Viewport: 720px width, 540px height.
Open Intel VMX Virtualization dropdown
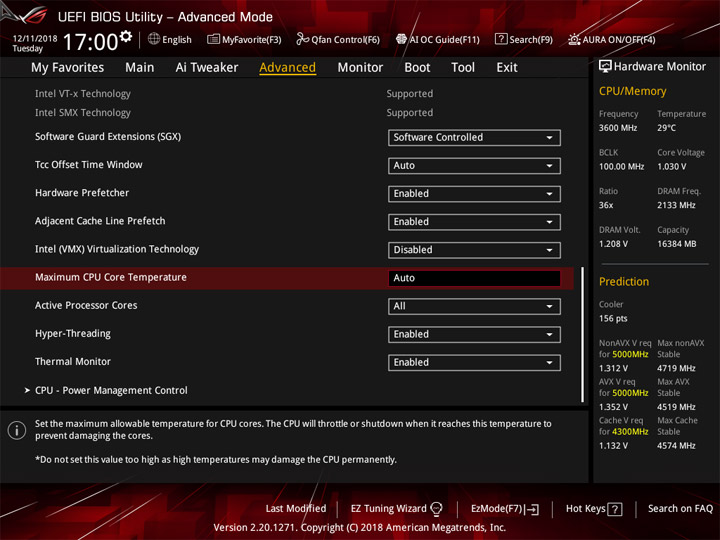pos(474,250)
